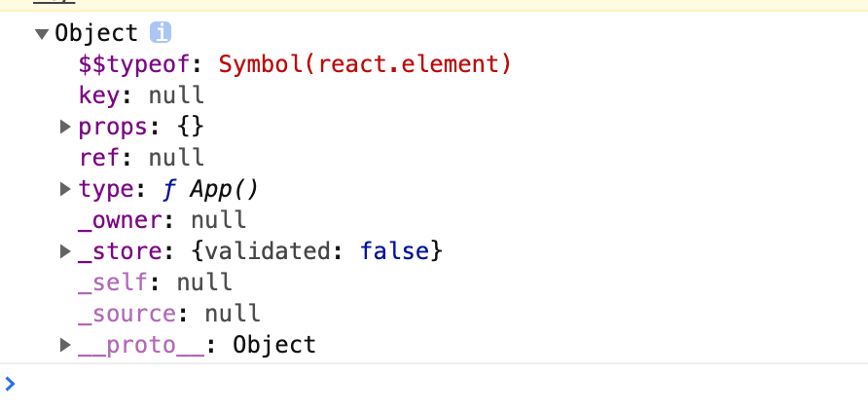868x415 pixels.
Task: Select the _source property row
Action: (169, 314)
